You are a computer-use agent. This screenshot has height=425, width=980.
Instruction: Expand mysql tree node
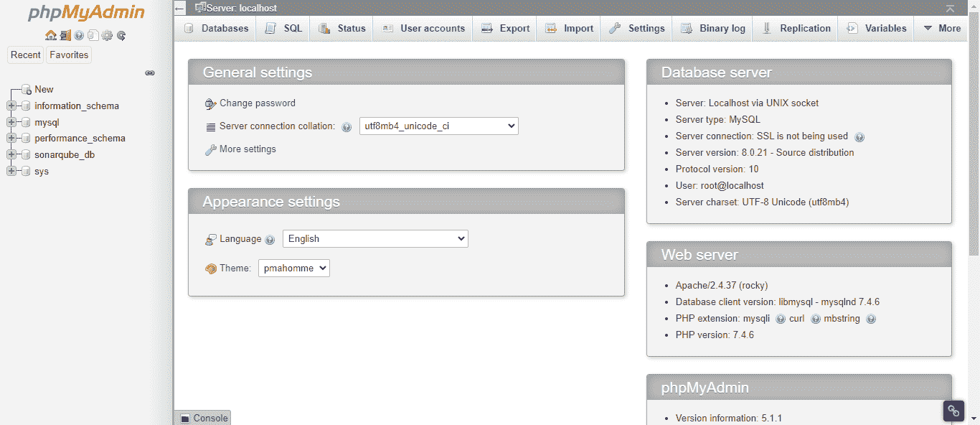click(x=11, y=122)
